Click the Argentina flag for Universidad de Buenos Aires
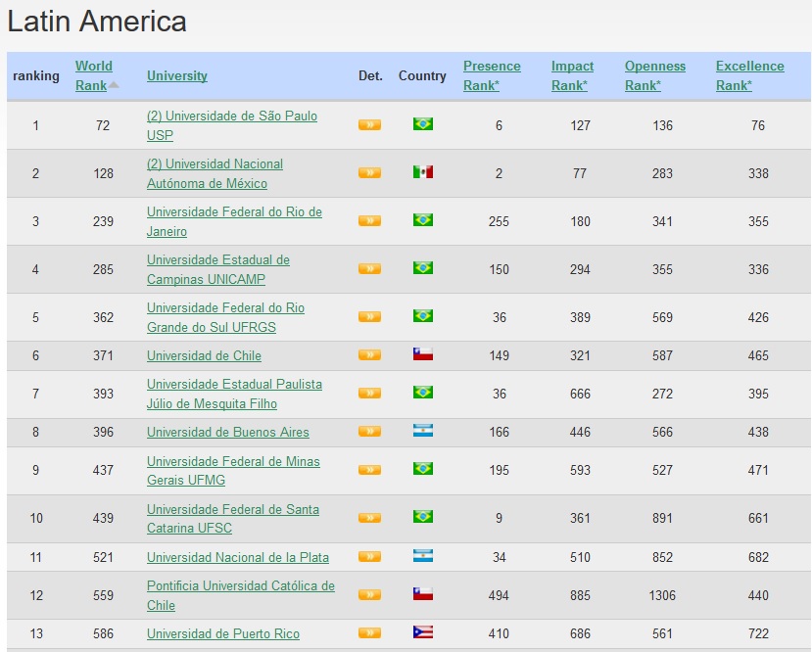 [422, 432]
